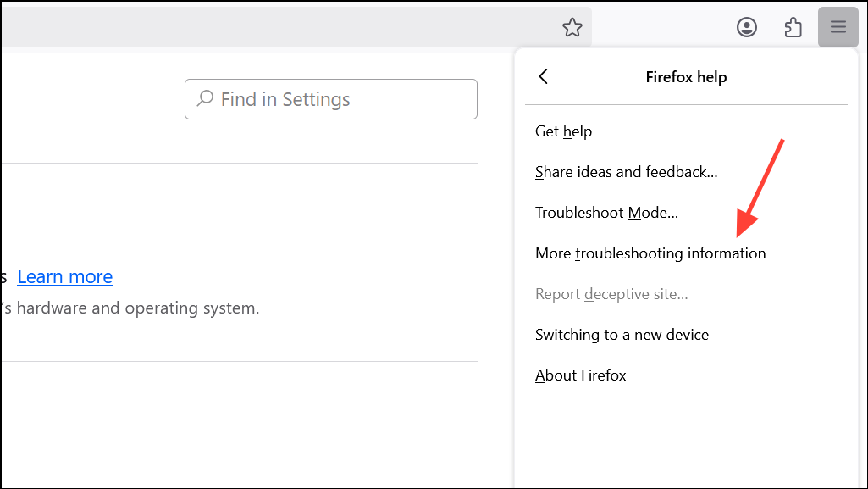
Task: Click the Firefox help panel heading
Action: pos(686,77)
